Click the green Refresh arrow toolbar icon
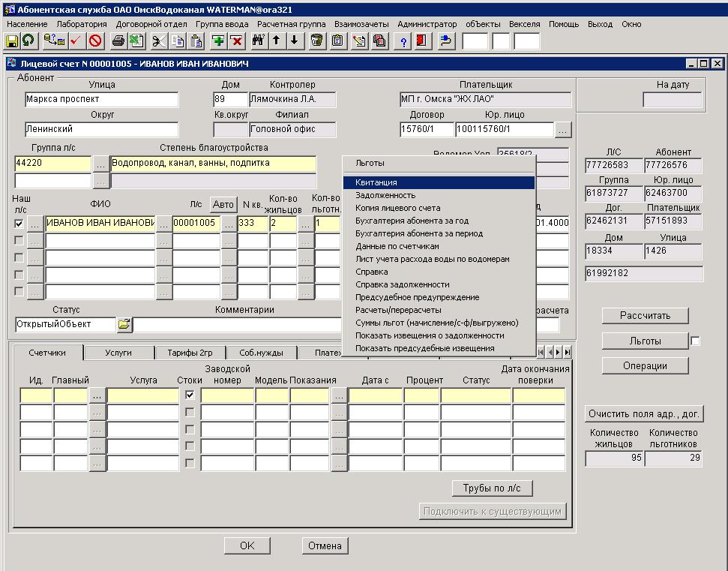728x571 pixels. coord(28,41)
